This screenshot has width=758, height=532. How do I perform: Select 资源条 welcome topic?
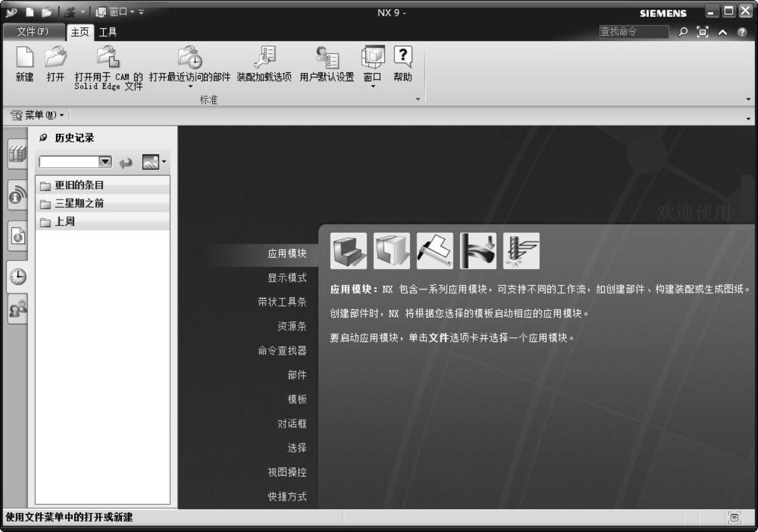pyautogui.click(x=292, y=327)
